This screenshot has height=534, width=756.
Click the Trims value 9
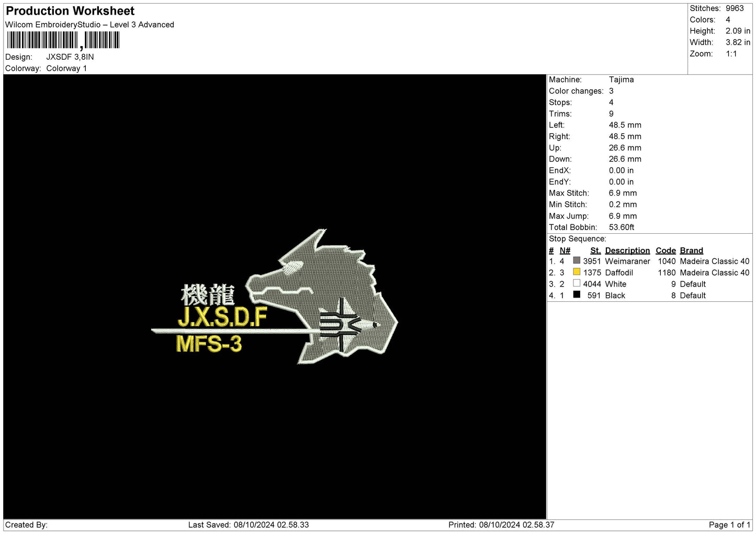click(611, 113)
